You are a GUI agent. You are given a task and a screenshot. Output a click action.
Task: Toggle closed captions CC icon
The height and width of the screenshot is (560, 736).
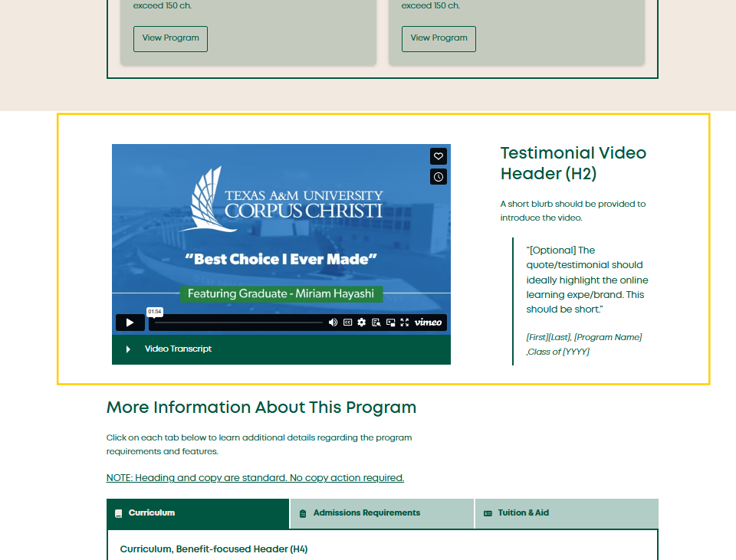[x=347, y=323]
